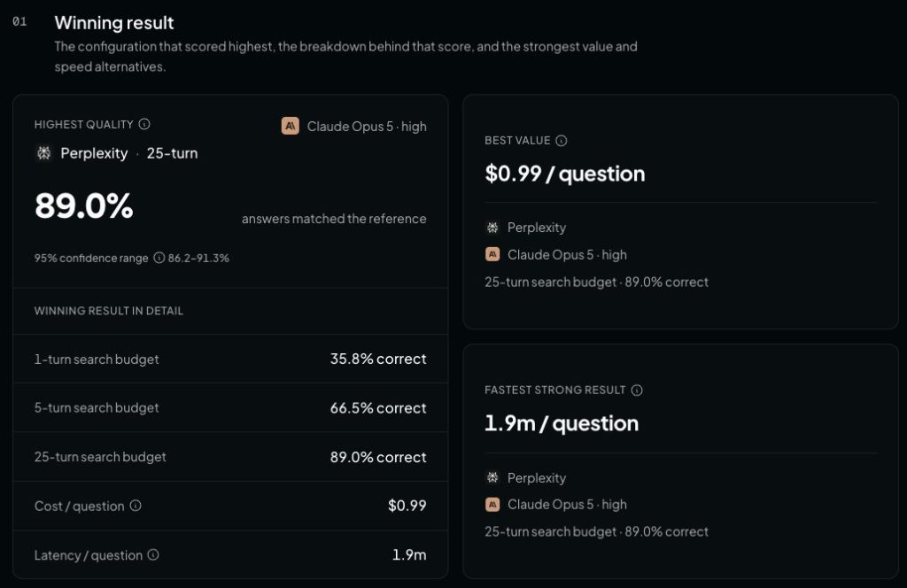Screen dimensions: 907x588
Task: Click Anthropic icon in Fastest Strong Result card
Action: point(492,505)
